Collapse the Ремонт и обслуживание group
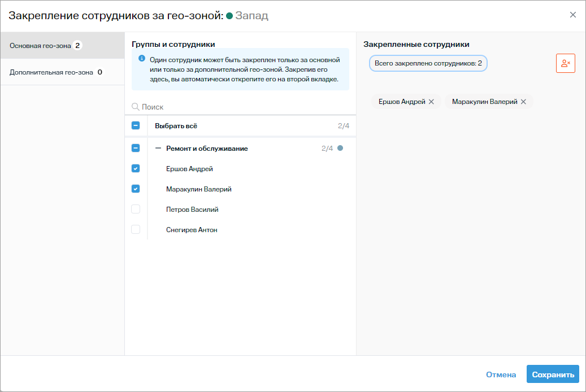The image size is (586, 392). click(x=158, y=149)
